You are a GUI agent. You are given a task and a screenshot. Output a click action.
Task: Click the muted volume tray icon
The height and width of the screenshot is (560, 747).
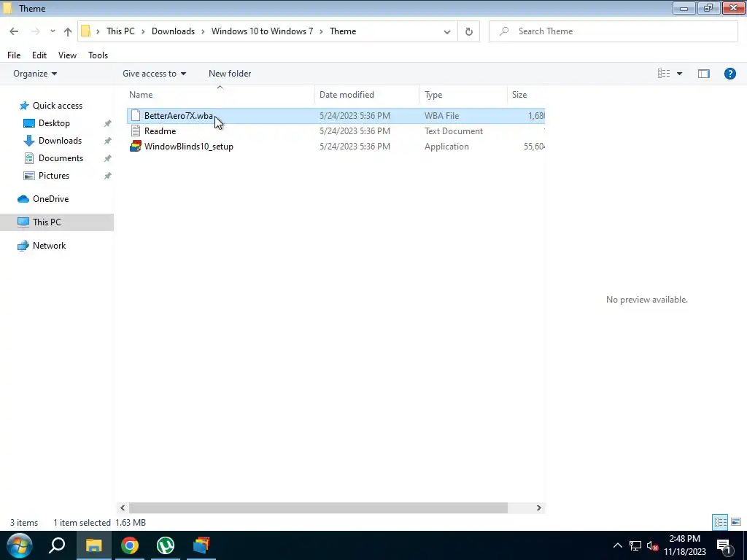pyautogui.click(x=653, y=545)
